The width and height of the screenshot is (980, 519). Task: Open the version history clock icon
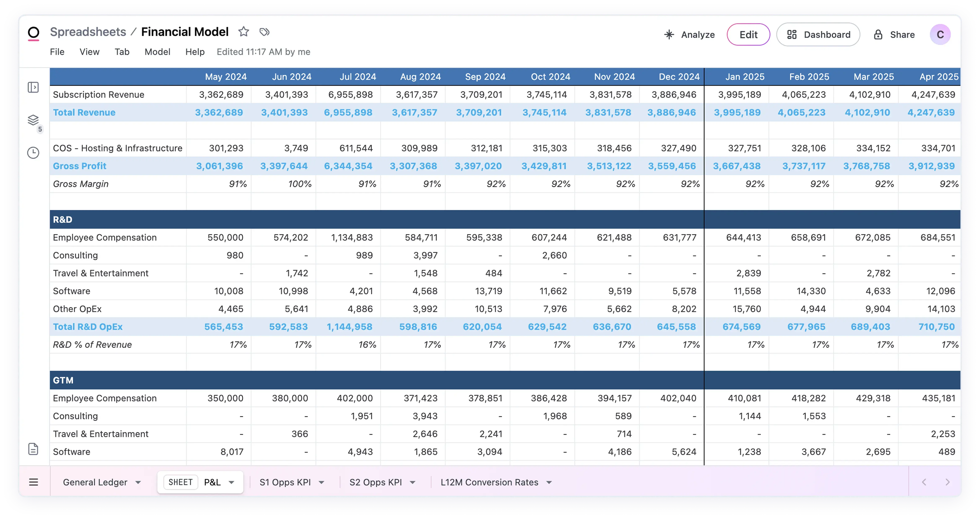coord(34,153)
